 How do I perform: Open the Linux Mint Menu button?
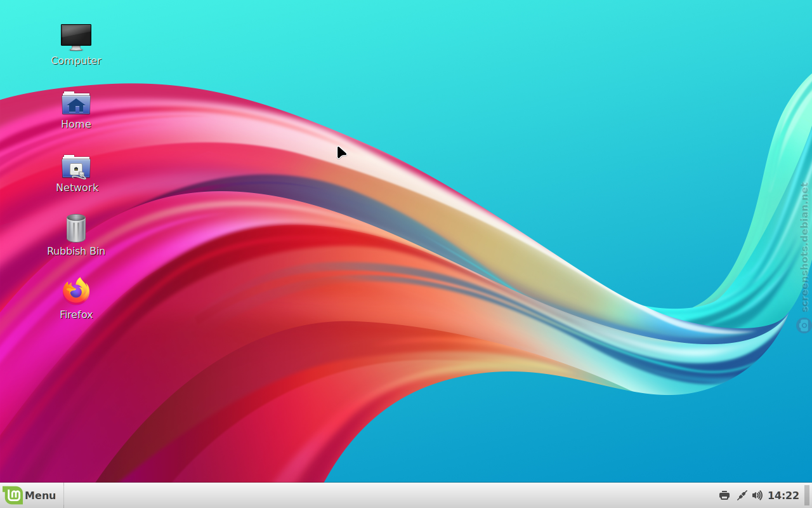tap(30, 495)
